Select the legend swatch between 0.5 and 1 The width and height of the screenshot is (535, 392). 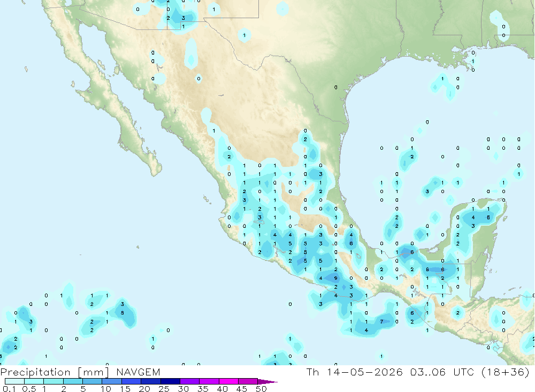[34, 381]
